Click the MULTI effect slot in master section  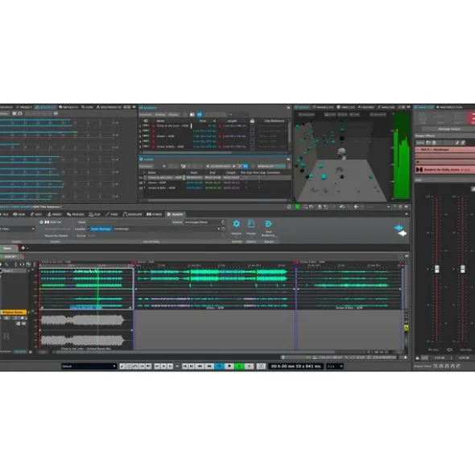(x=445, y=150)
